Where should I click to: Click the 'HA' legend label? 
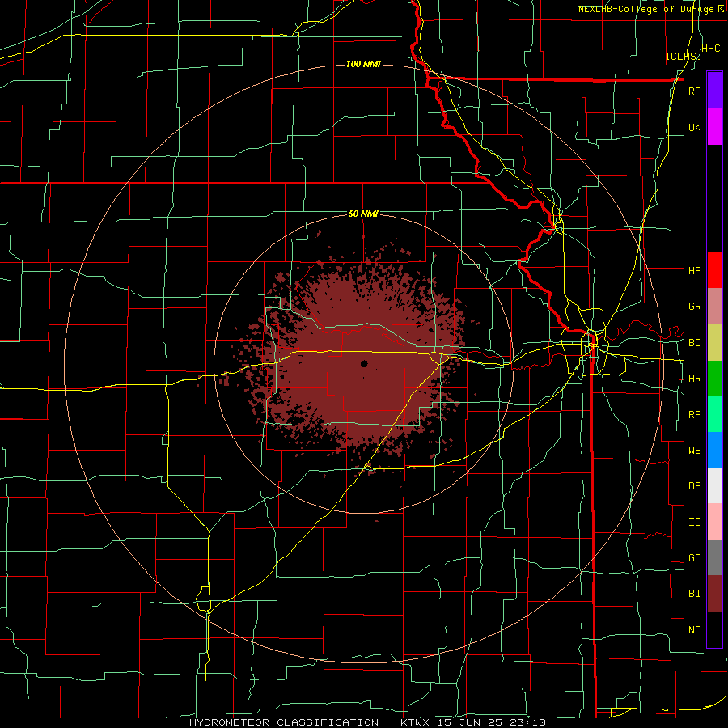coord(694,270)
